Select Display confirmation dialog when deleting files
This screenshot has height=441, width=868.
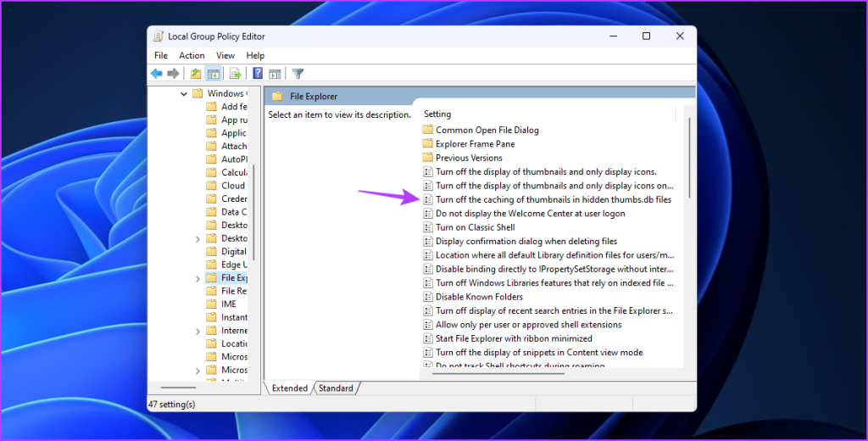click(x=520, y=241)
